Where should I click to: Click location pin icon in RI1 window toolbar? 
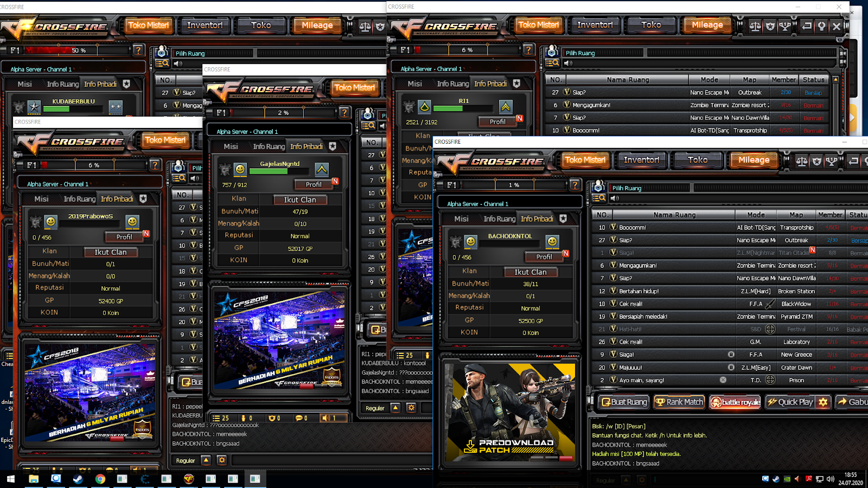(822, 26)
